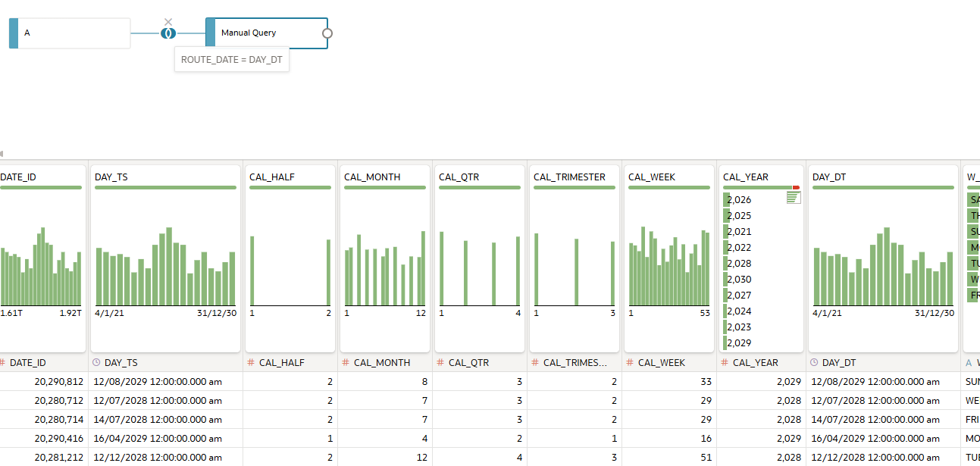The image size is (980, 466).
Task: Click the clock type icon beside DAY_TS header
Action: 96,363
